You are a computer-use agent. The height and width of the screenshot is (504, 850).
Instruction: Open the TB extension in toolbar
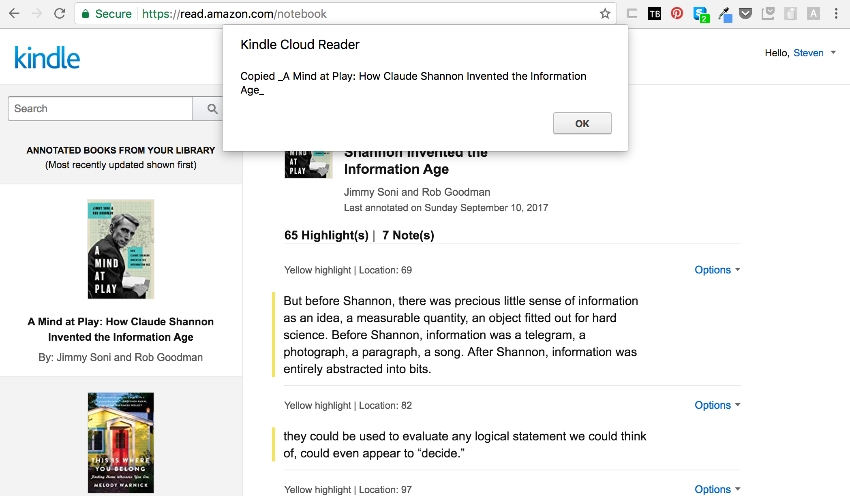point(654,14)
